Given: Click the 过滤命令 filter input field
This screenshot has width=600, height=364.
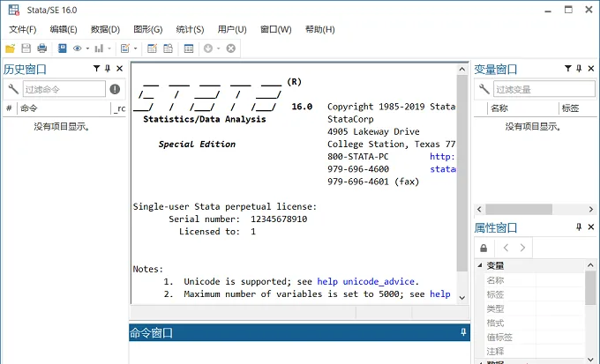Looking at the screenshot, I should pos(64,89).
